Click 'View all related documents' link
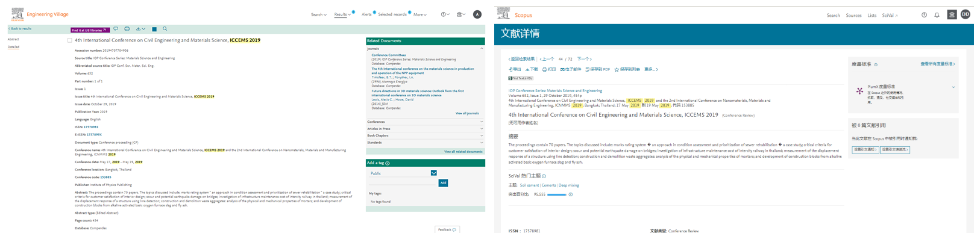 point(463,152)
